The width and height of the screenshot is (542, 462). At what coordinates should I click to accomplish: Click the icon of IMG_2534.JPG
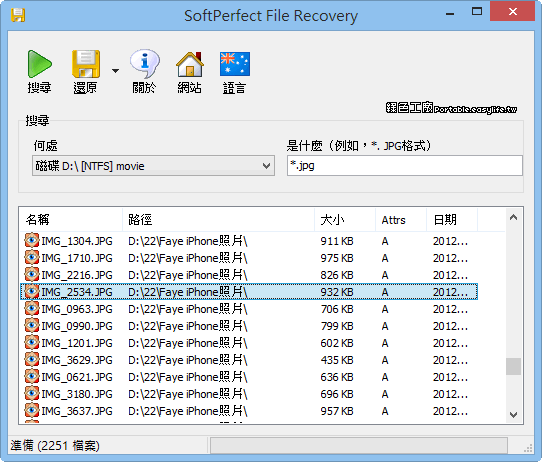pyautogui.click(x=32, y=291)
